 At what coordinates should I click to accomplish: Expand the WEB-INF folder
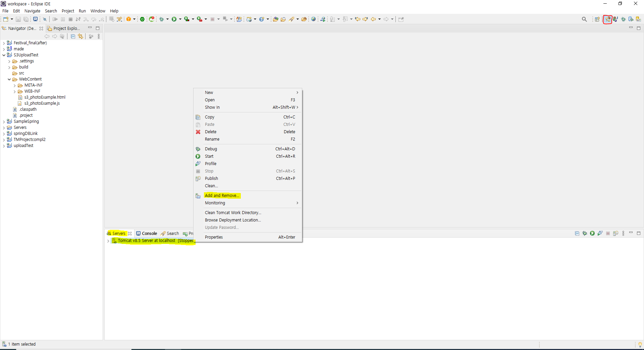14,91
